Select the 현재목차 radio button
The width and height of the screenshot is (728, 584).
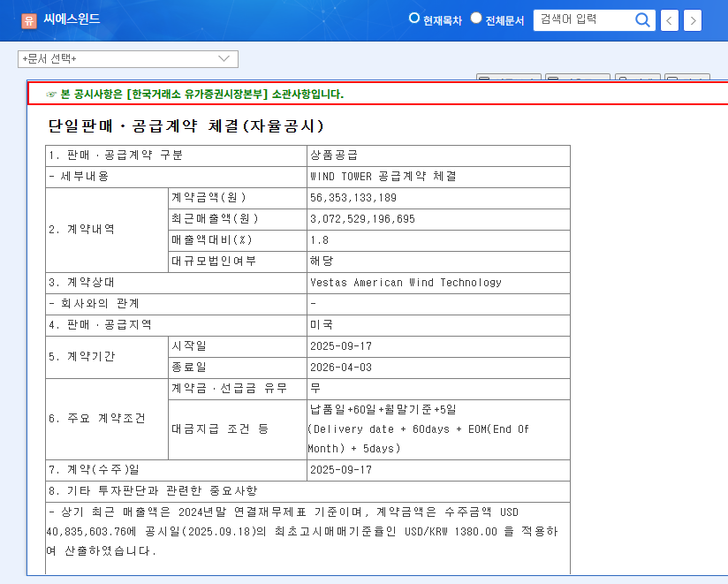click(x=413, y=18)
